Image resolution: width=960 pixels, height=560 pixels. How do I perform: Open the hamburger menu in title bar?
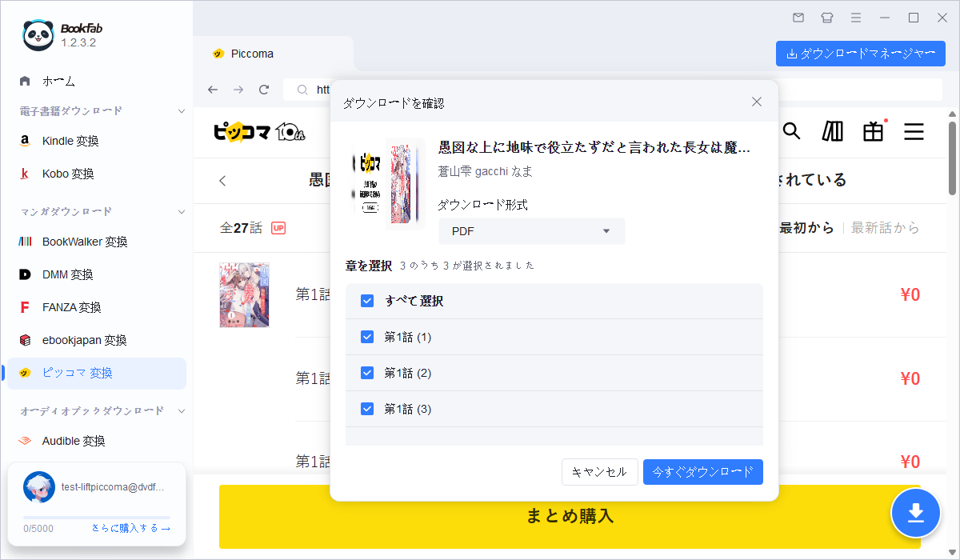pyautogui.click(x=856, y=18)
